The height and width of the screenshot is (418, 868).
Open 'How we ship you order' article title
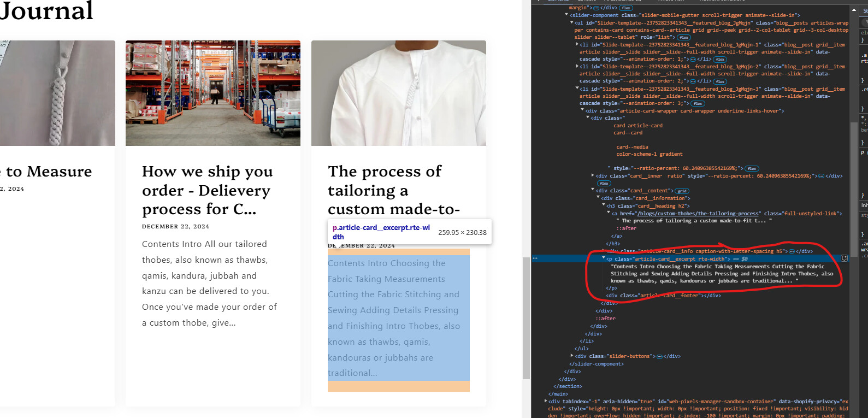click(x=208, y=190)
